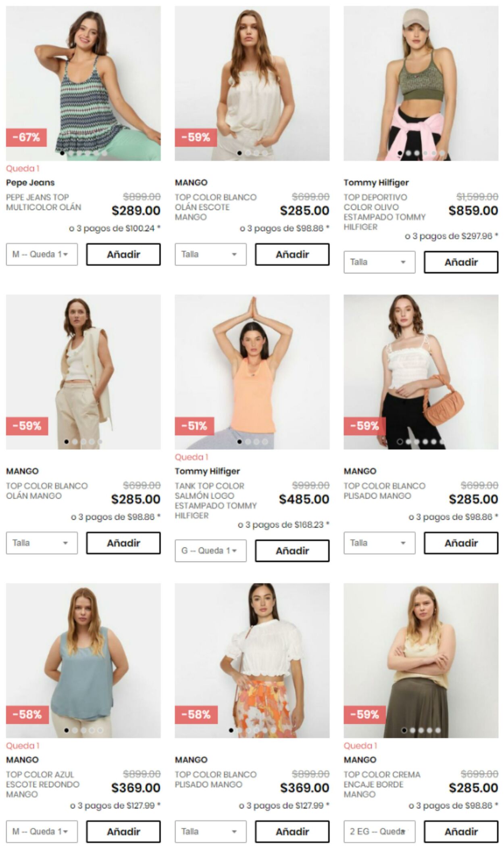Image resolution: width=504 pixels, height=848 pixels.
Task: Click the -67% discount badge
Action: tap(26, 138)
